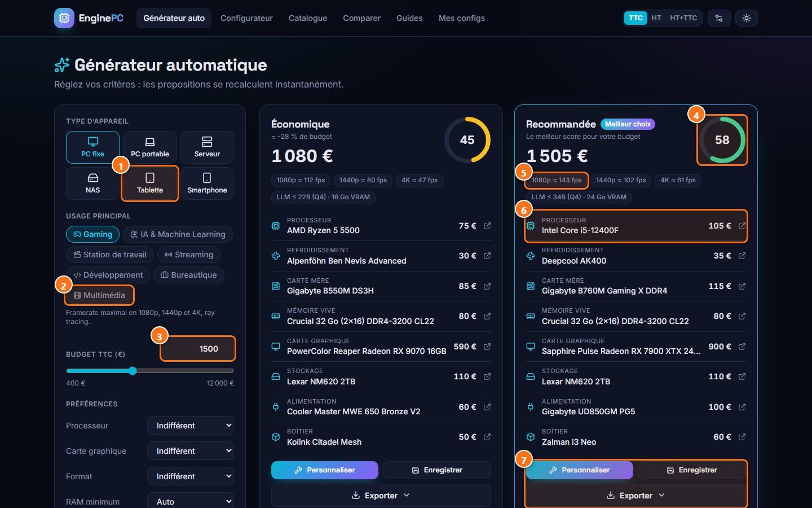Open the Catalogue tab
This screenshot has width=812, height=508.
(308, 18)
